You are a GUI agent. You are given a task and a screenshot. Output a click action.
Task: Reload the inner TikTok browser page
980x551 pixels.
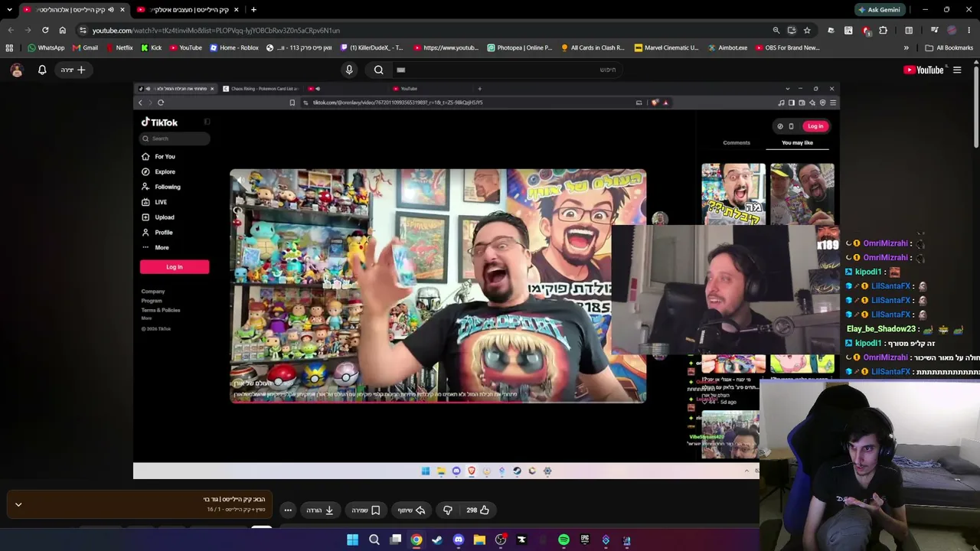[161, 103]
